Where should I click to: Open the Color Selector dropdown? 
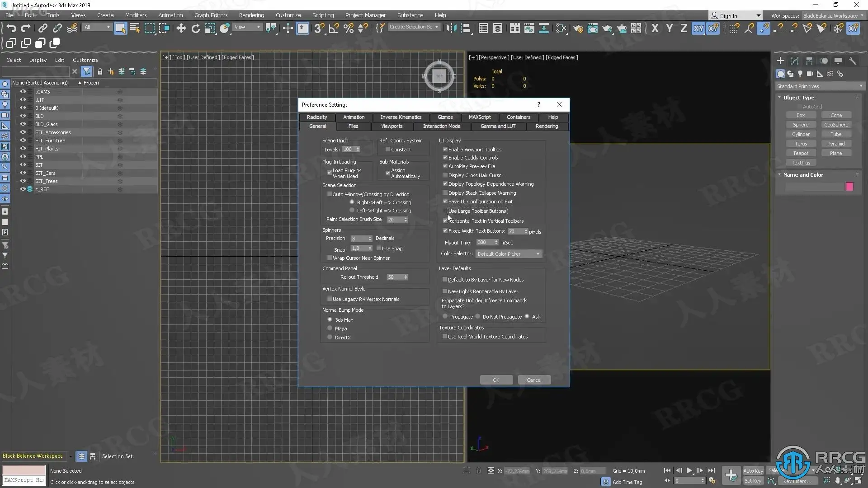[x=509, y=254]
